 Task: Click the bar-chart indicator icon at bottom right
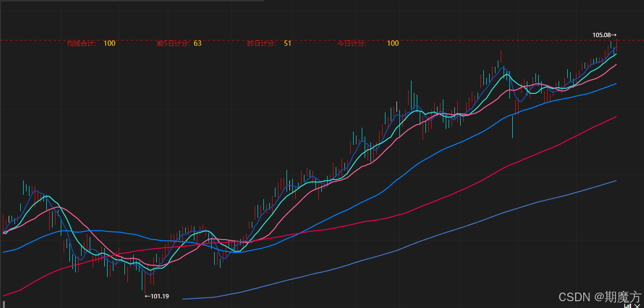coord(628,306)
